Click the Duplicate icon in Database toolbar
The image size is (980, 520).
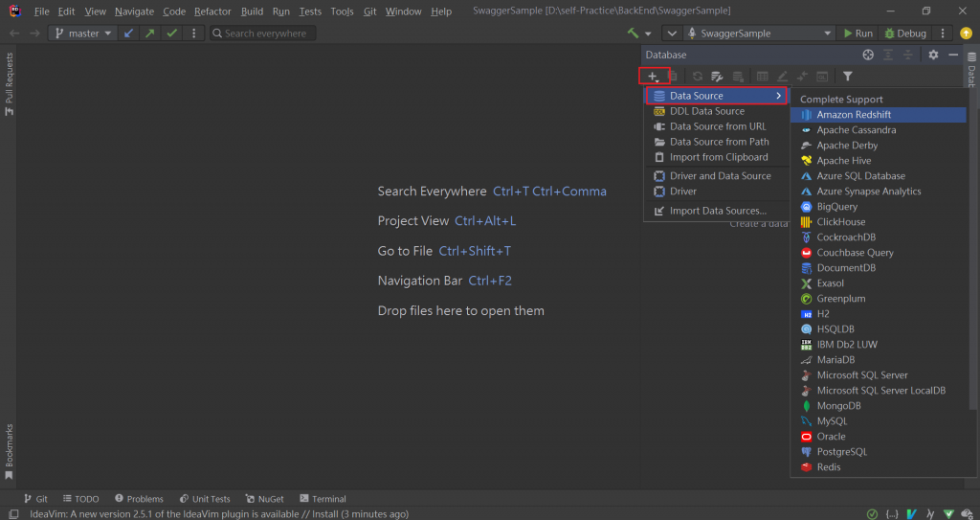point(673,77)
